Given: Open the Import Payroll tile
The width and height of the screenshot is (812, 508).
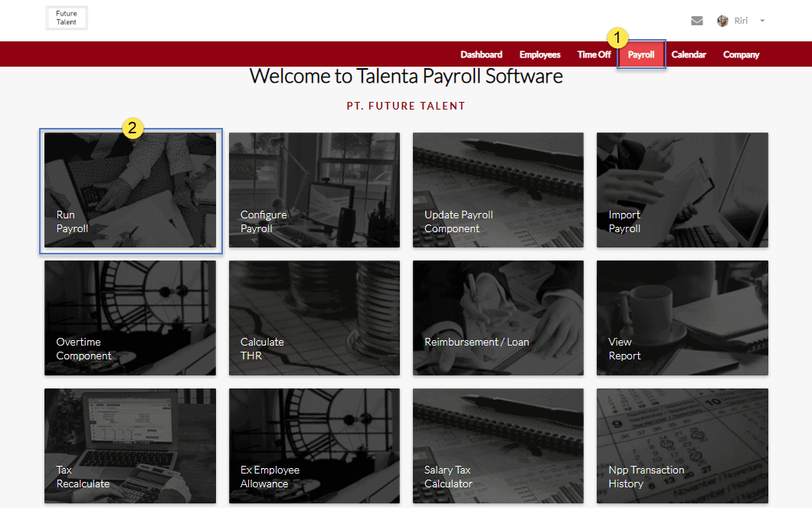Looking at the screenshot, I should (683, 190).
